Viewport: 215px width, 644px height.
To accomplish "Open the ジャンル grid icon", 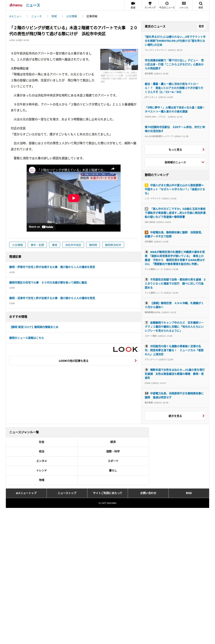I will 184,4.
